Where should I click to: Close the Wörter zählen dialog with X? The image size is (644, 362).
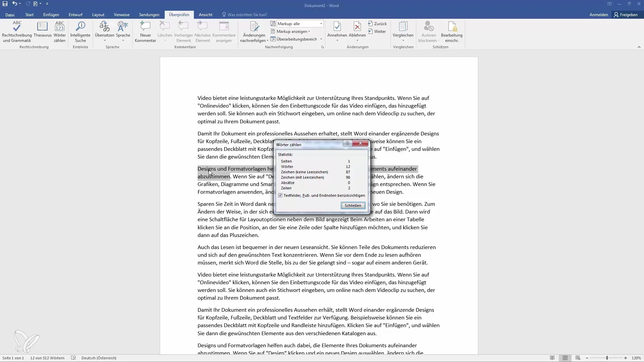click(360, 143)
